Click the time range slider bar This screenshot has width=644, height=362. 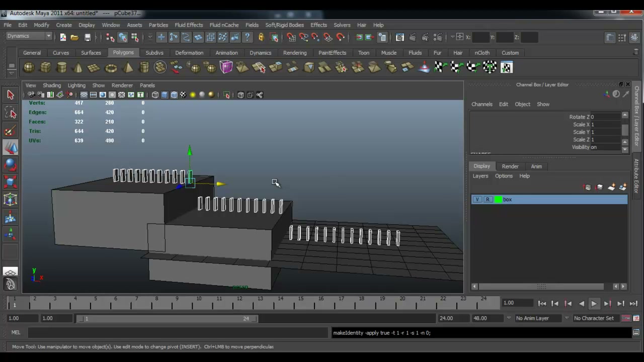(167, 318)
